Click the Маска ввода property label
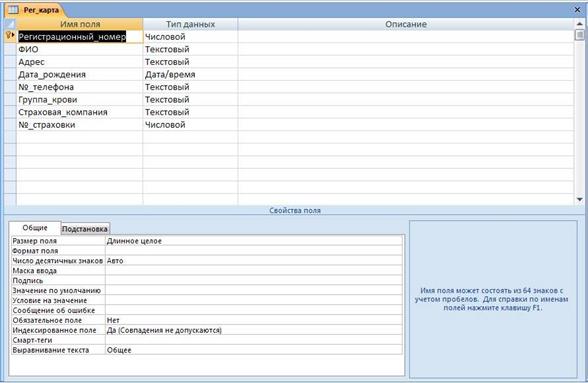The image size is (588, 383). [34, 270]
